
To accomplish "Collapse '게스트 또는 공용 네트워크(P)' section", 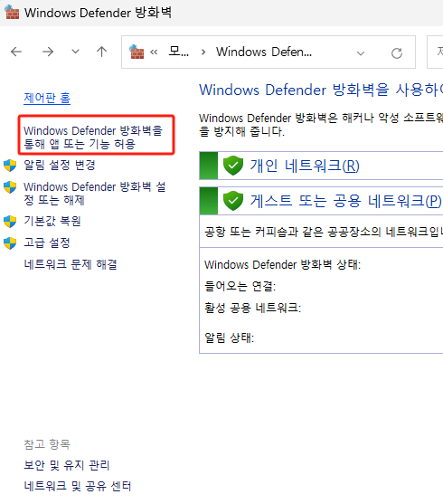I will [x=321, y=201].
